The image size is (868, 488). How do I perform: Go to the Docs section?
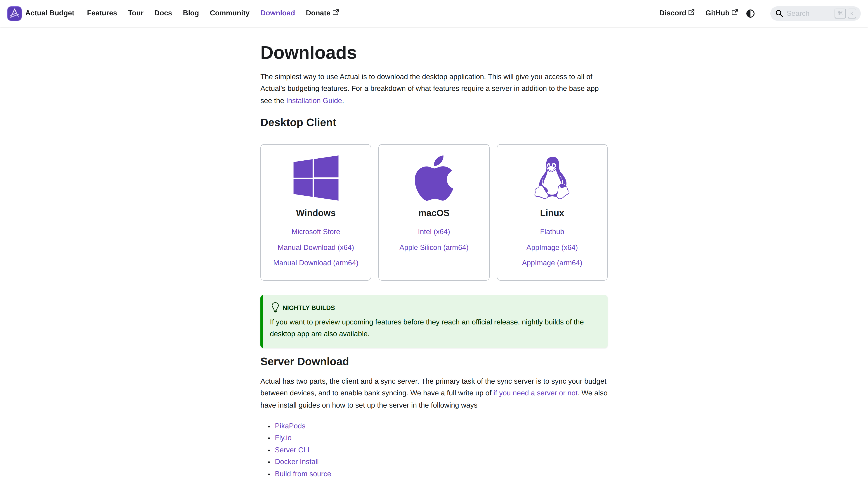tap(163, 13)
